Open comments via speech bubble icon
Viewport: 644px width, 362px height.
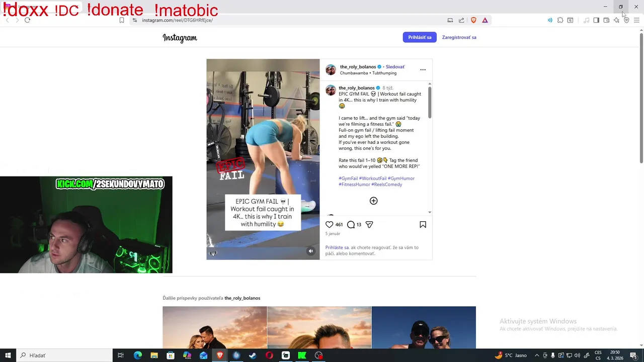coord(351,225)
